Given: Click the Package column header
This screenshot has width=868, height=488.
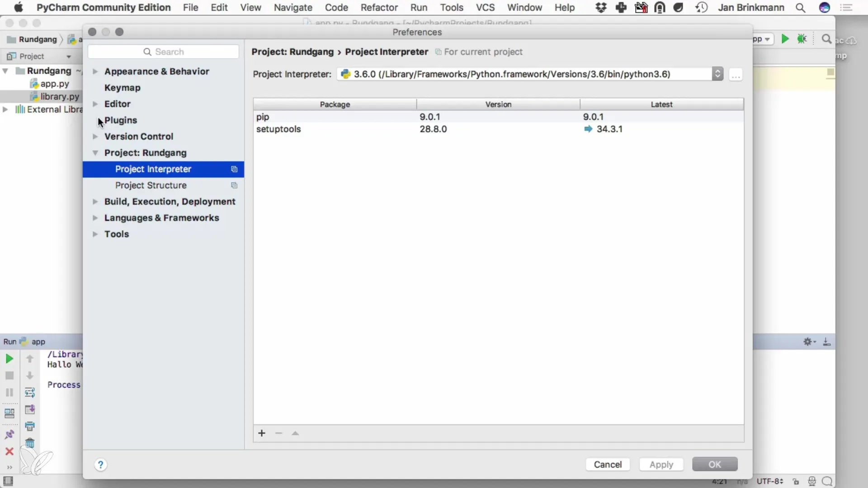Looking at the screenshot, I should [335, 104].
